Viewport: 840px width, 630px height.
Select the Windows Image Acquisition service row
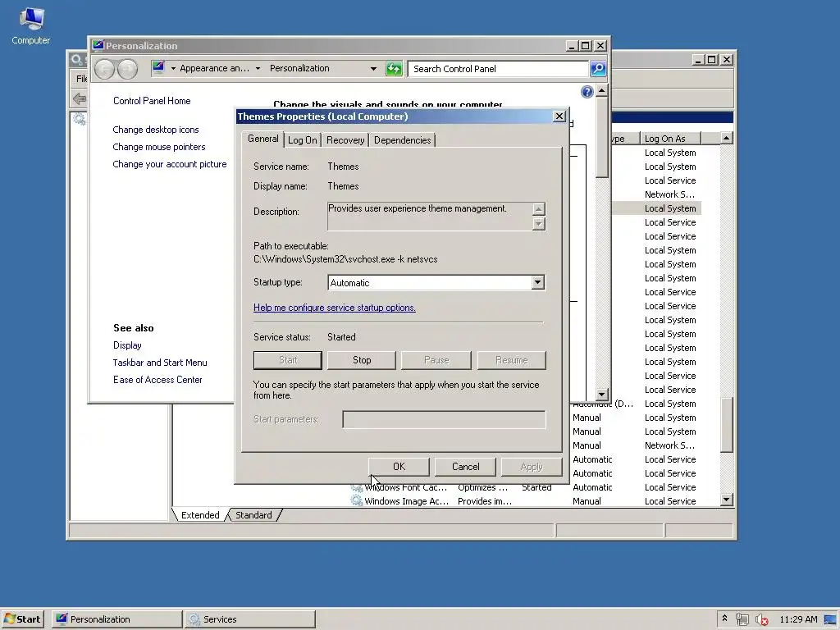525,501
